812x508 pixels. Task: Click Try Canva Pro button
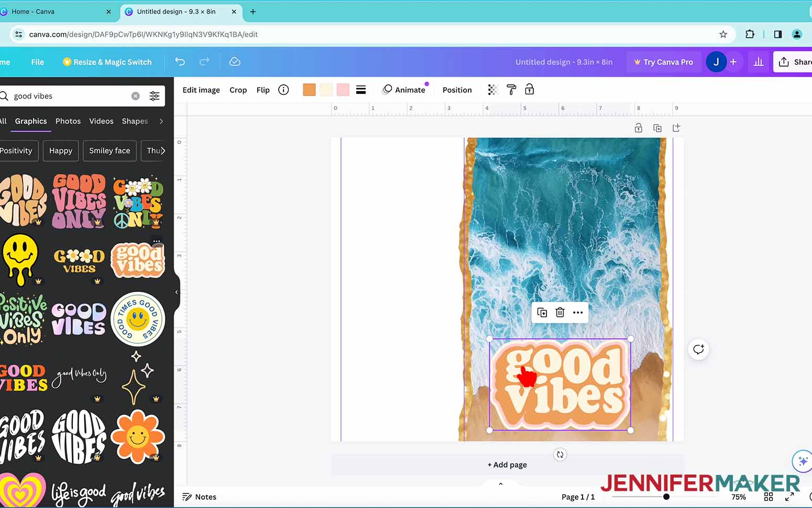663,62
